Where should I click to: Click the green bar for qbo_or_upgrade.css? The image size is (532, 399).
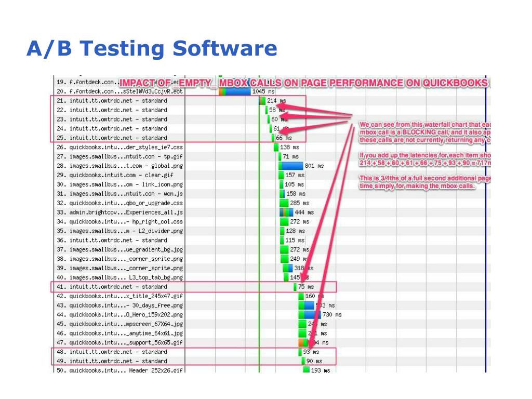click(284, 203)
